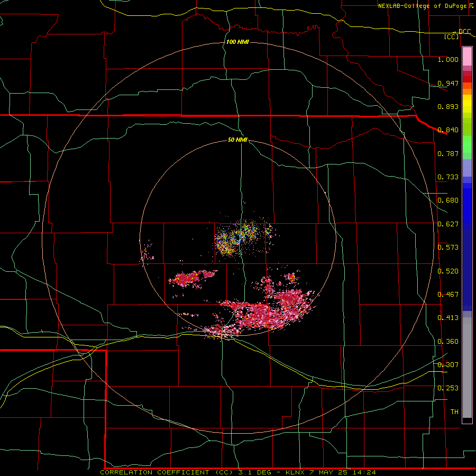Select the 0.520 color scale value
The height and width of the screenshot is (476, 476).
(448, 271)
